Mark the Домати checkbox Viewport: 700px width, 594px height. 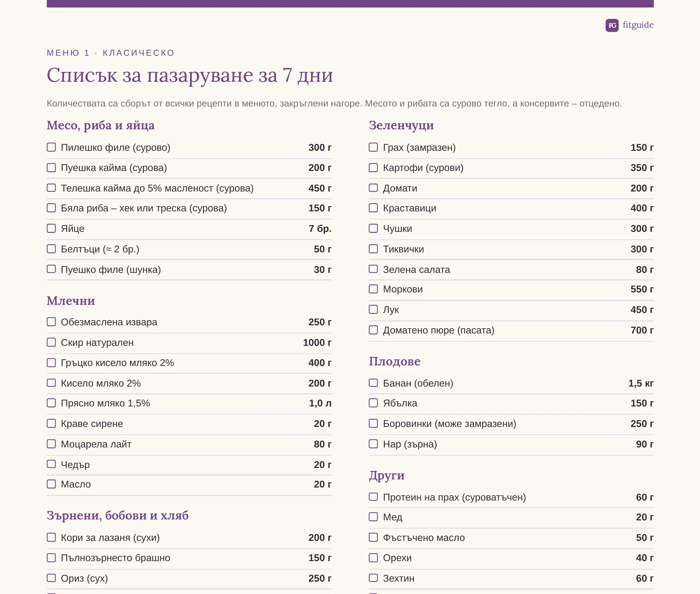[x=373, y=188]
